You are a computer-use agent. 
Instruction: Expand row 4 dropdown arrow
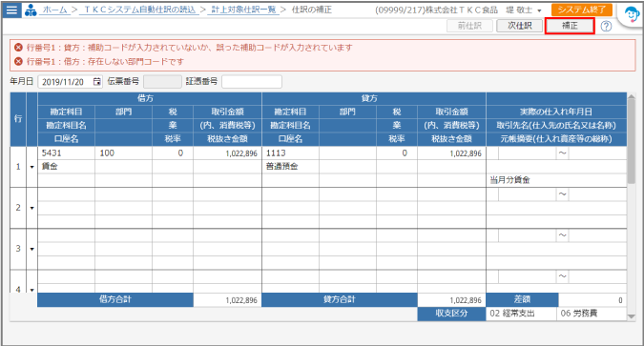[x=32, y=290]
